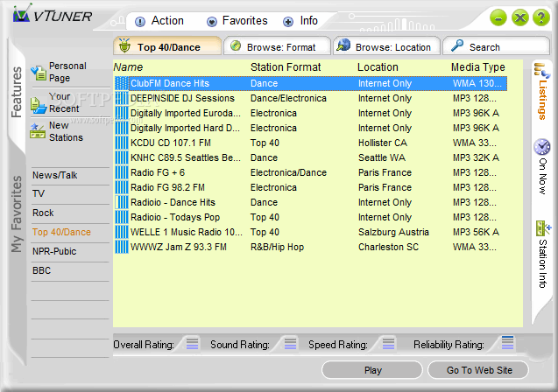Sort list by Name column header
558x392 pixels.
point(128,67)
